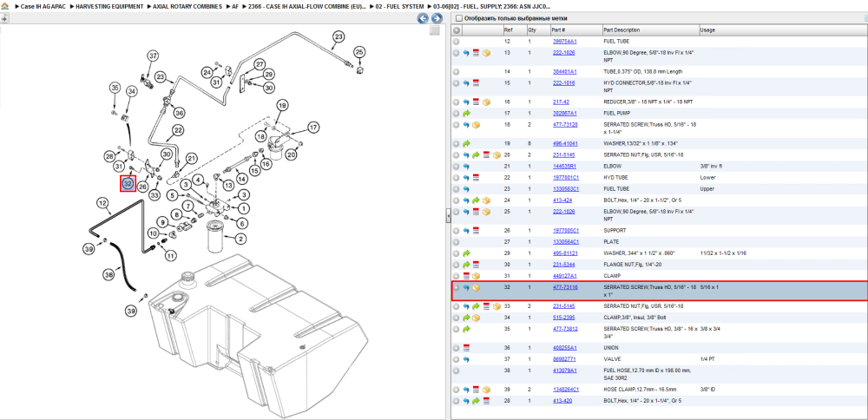Open the red notes icon for ref 36 UNION

(466, 348)
